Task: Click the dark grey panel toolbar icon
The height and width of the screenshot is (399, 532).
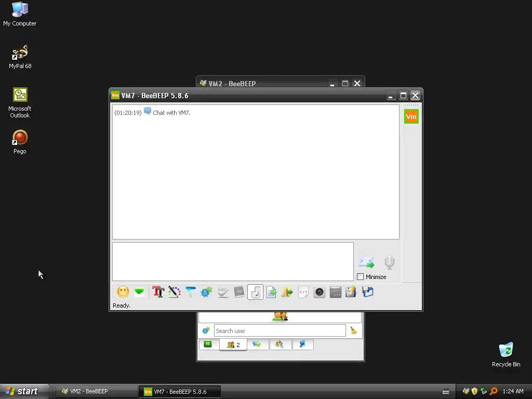Action: click(x=335, y=292)
